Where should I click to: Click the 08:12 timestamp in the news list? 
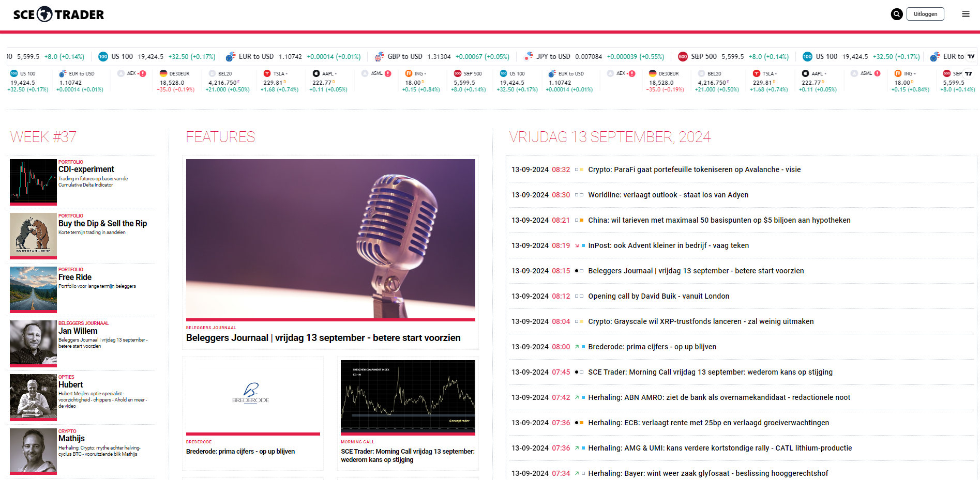tap(561, 296)
